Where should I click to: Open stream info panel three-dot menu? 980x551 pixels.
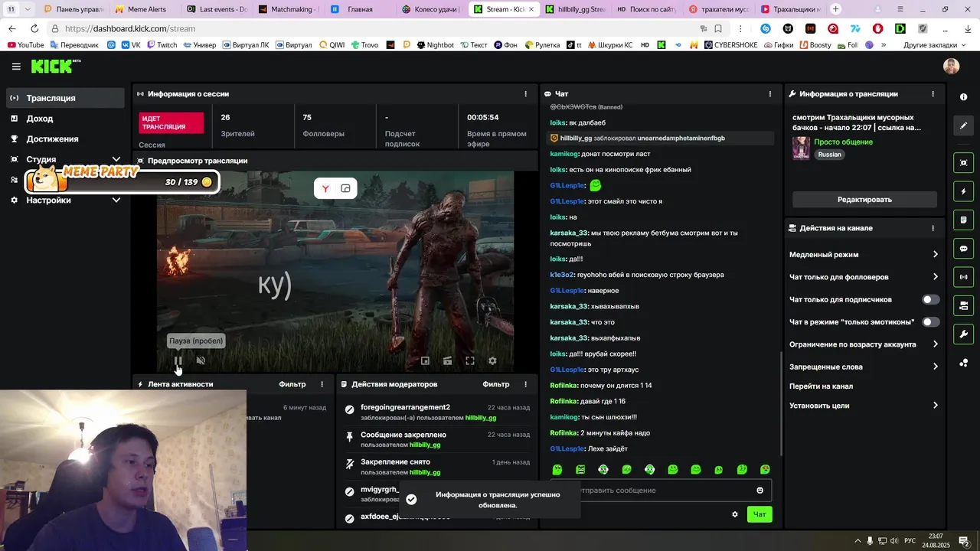click(x=933, y=94)
